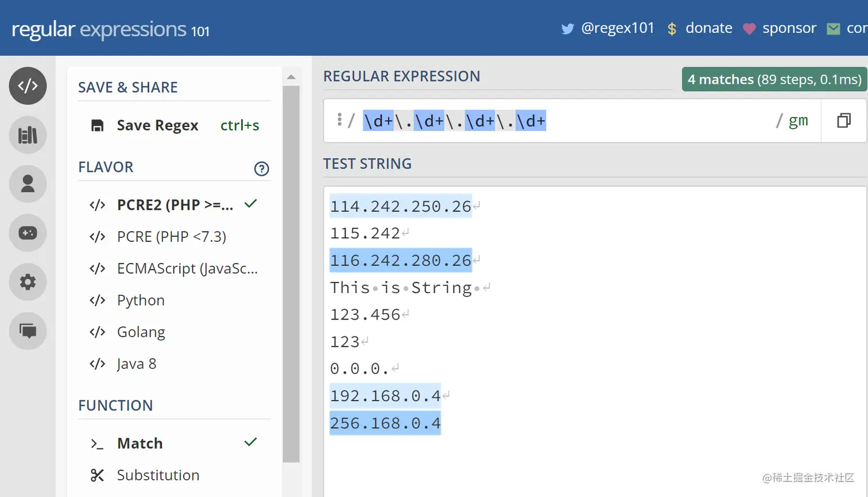Select the Match function

[x=140, y=444]
